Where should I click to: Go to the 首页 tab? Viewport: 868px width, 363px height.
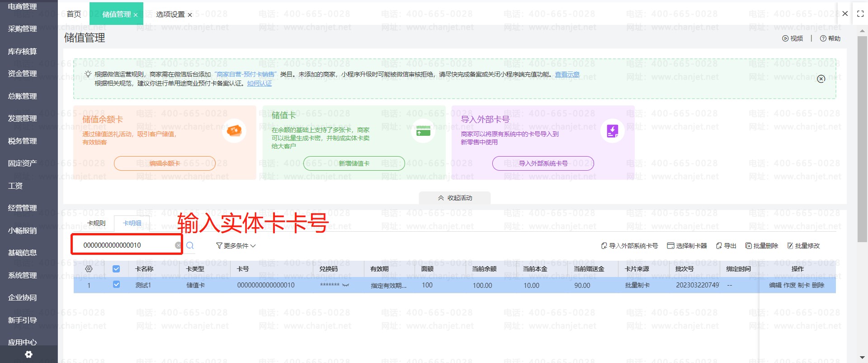pyautogui.click(x=74, y=14)
